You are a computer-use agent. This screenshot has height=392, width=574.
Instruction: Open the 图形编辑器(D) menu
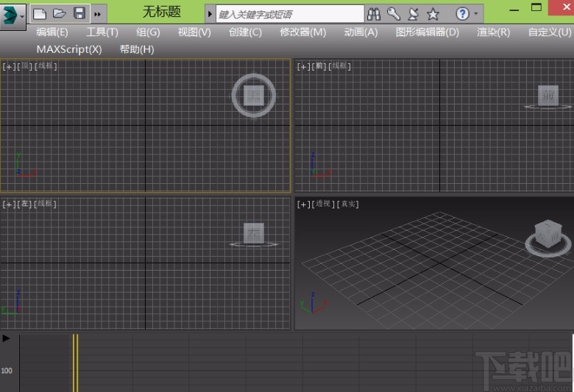click(x=428, y=32)
